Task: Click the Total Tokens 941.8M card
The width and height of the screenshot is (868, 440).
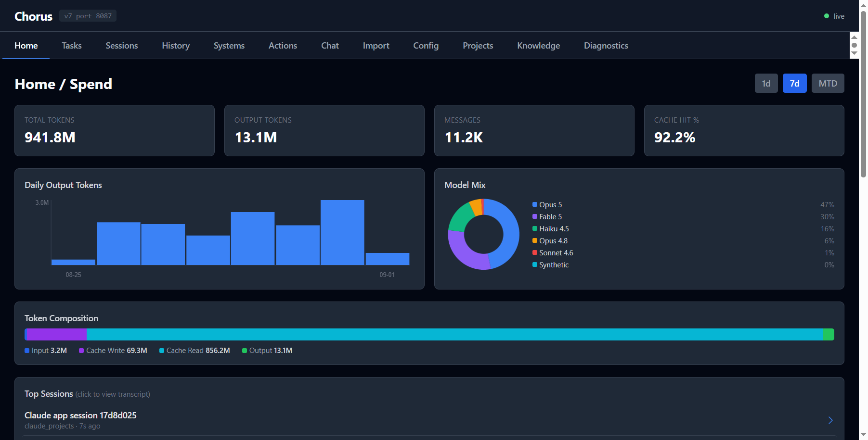Action: click(115, 131)
